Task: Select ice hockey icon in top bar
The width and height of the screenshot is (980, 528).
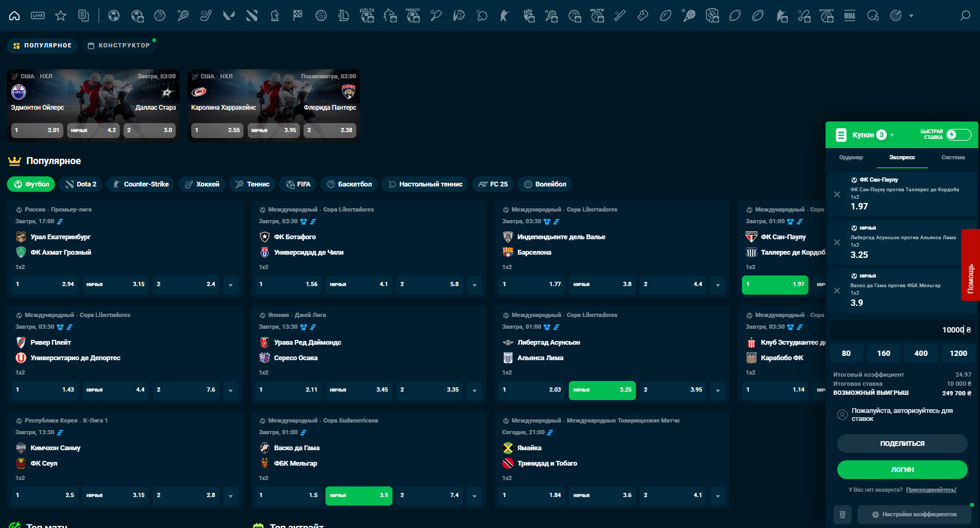Action: point(206,15)
